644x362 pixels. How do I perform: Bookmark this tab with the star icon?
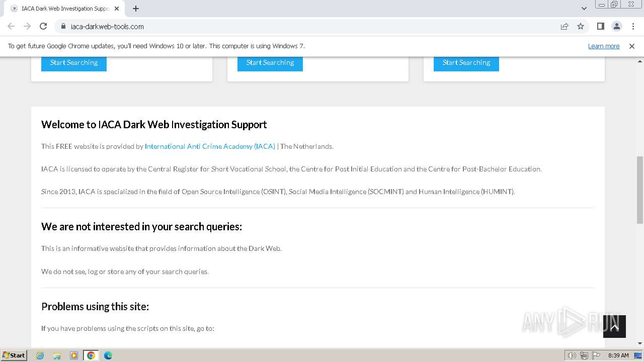[x=581, y=26]
